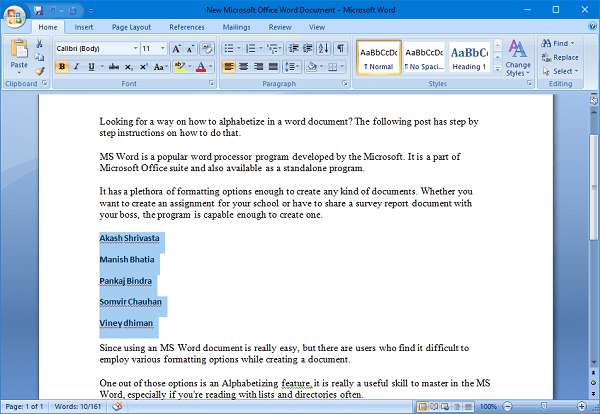Click the red font color button
Screen dimensions: 600x414
coord(201,67)
